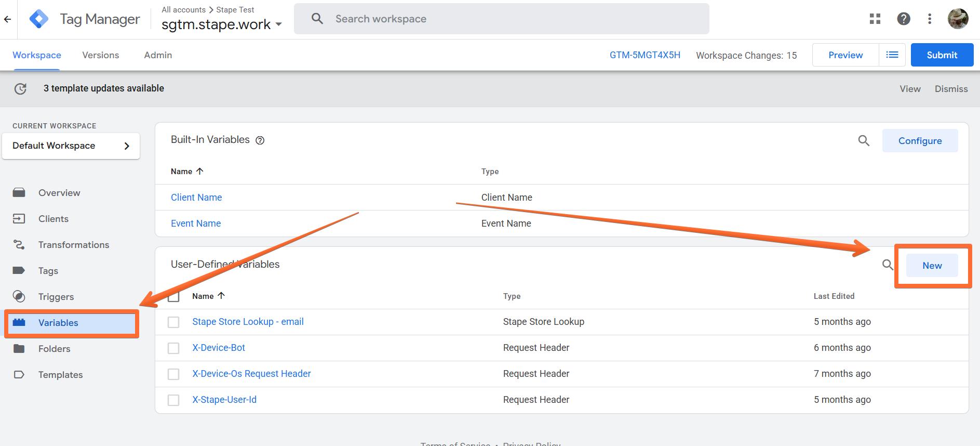Search within Built-In Variables using the magnifier

(x=864, y=140)
